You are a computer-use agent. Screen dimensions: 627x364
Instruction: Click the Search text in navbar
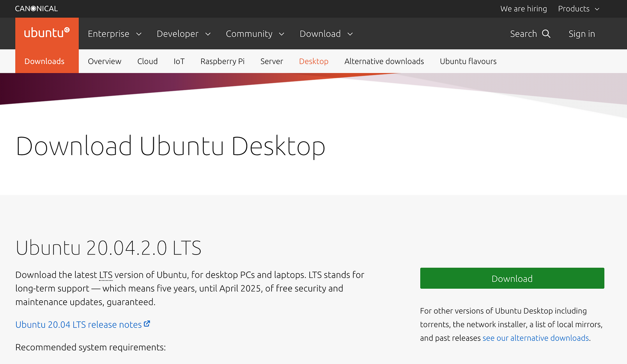tap(523, 34)
